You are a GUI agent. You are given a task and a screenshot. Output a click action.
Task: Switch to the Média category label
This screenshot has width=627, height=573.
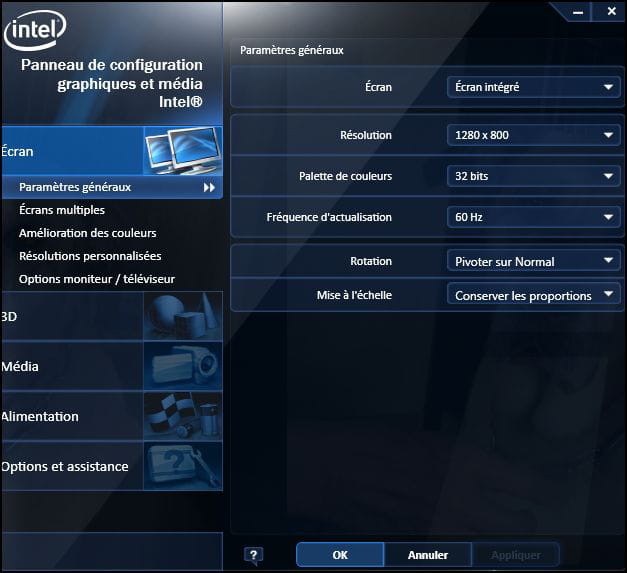click(20, 366)
